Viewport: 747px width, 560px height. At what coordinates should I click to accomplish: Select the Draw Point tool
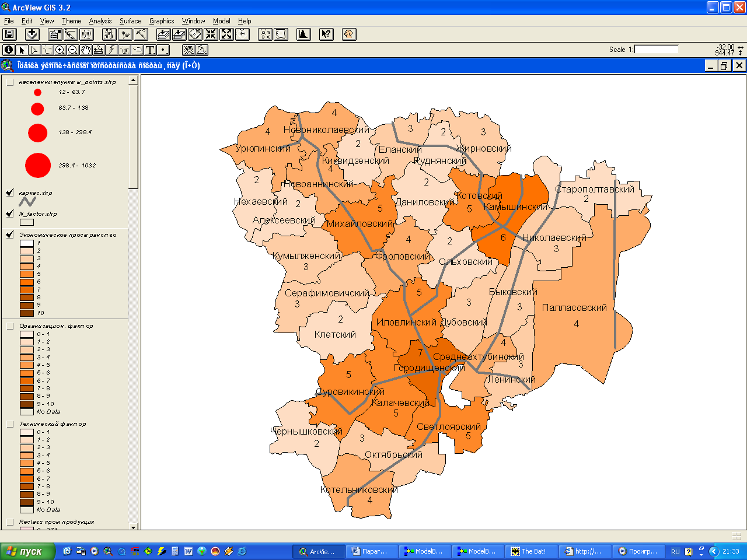click(164, 50)
